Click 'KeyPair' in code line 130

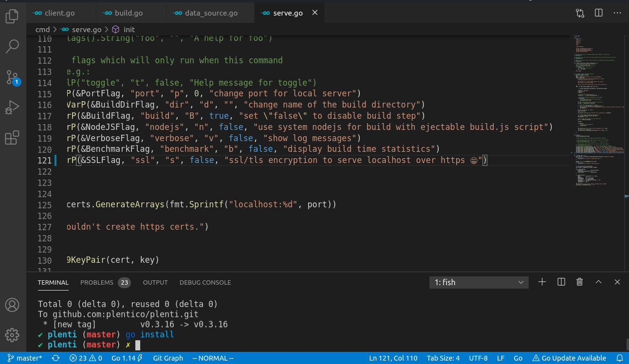tap(89, 260)
